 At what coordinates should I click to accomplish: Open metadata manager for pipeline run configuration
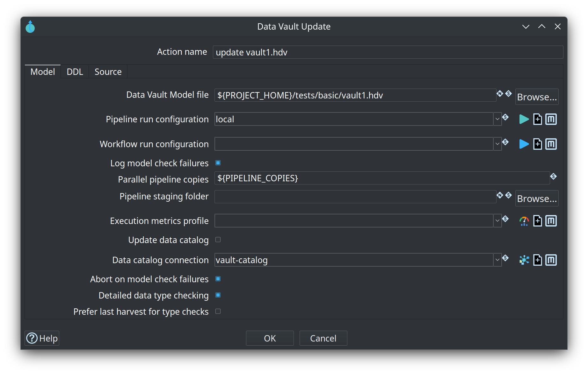551,119
